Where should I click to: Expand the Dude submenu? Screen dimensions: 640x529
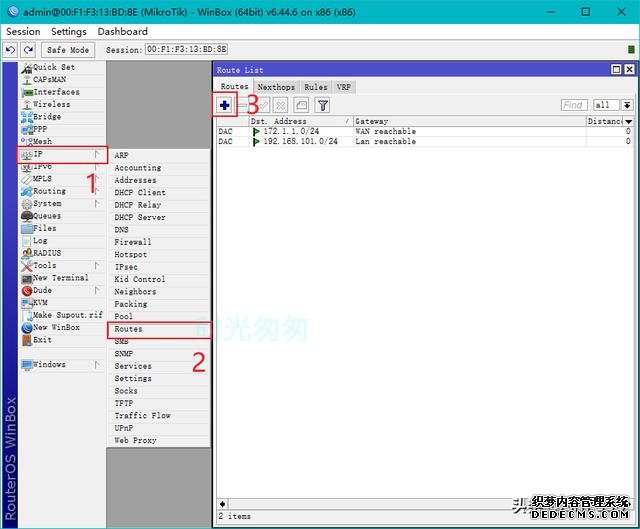click(x=62, y=290)
